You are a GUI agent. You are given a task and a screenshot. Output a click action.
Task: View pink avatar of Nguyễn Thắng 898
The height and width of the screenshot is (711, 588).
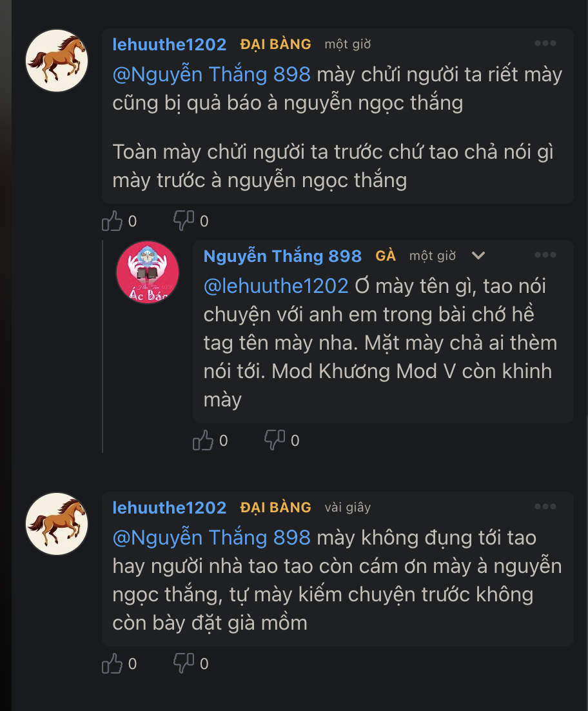tap(148, 272)
